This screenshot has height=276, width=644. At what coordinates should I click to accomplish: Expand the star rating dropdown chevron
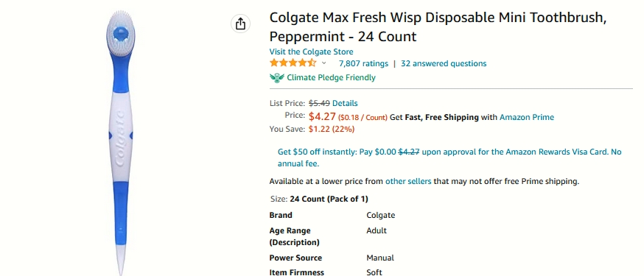pos(323,63)
